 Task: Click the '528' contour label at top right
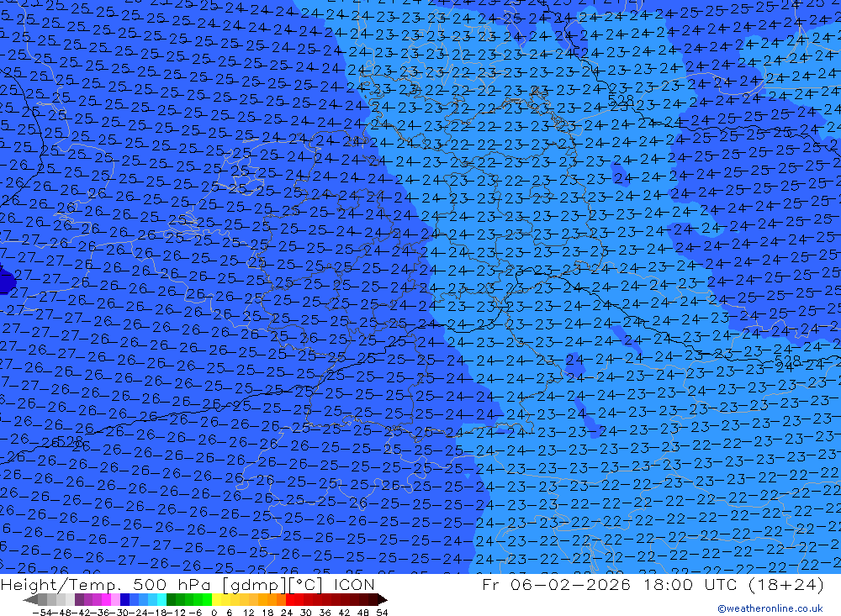pos(621,101)
